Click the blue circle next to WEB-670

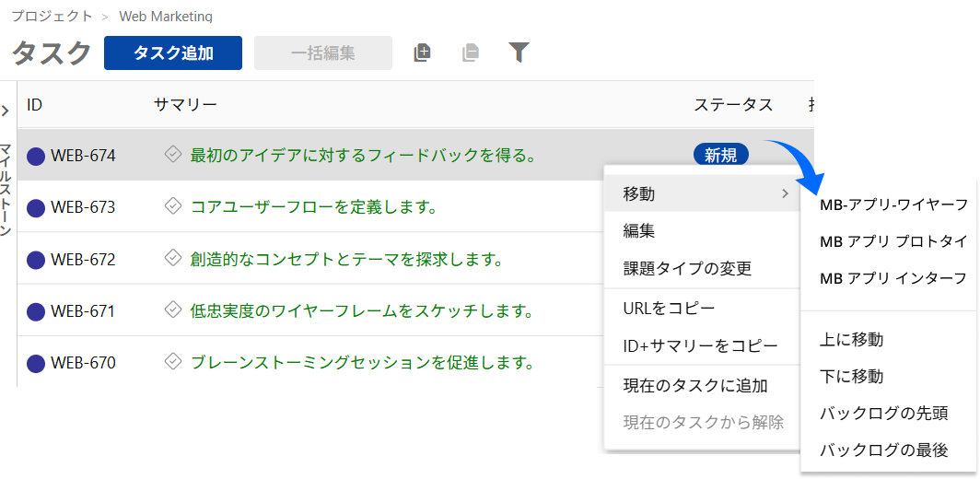(36, 363)
